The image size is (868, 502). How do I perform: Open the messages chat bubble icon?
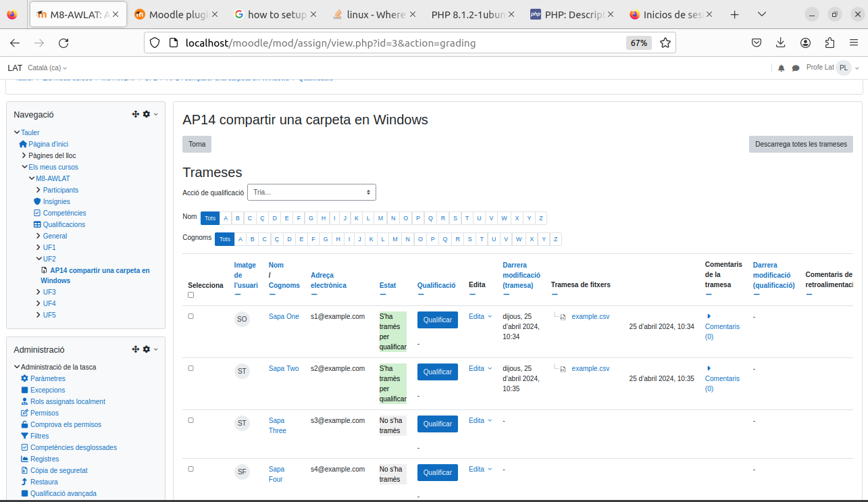(796, 68)
